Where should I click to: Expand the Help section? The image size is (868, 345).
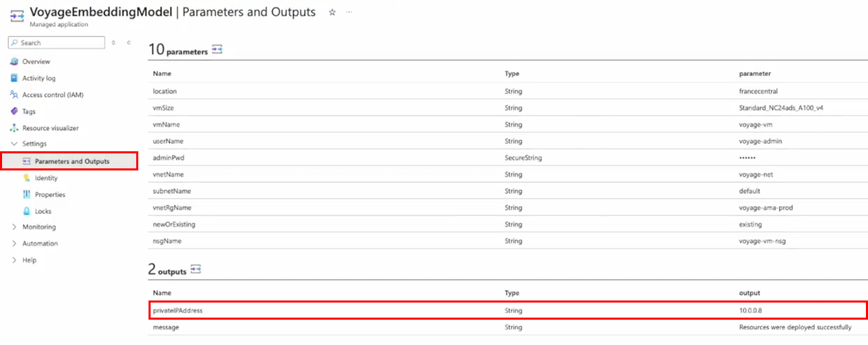coord(14,260)
